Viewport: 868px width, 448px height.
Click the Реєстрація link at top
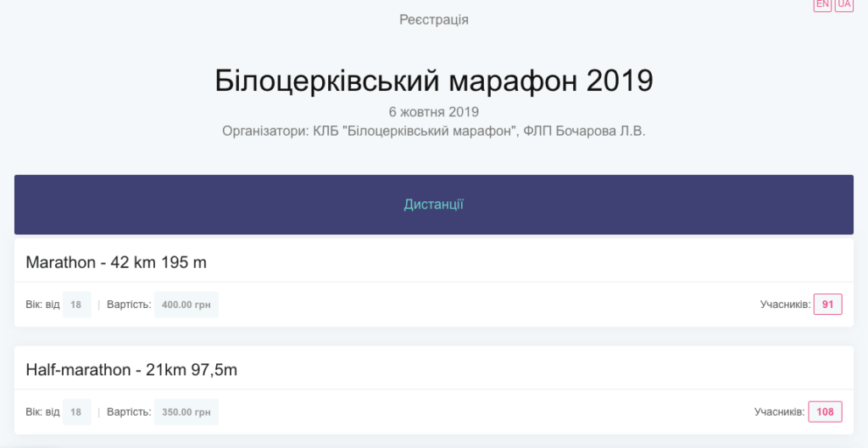tap(433, 20)
